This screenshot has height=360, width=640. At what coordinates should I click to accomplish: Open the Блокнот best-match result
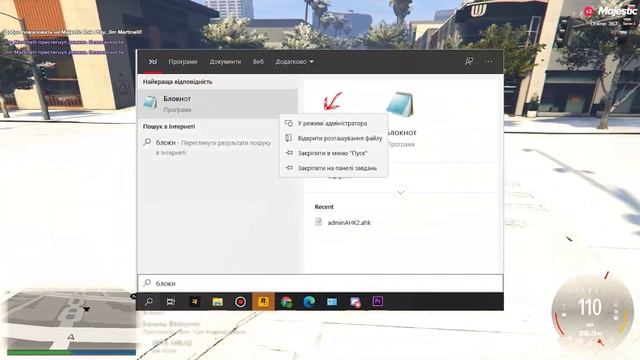tap(218, 104)
